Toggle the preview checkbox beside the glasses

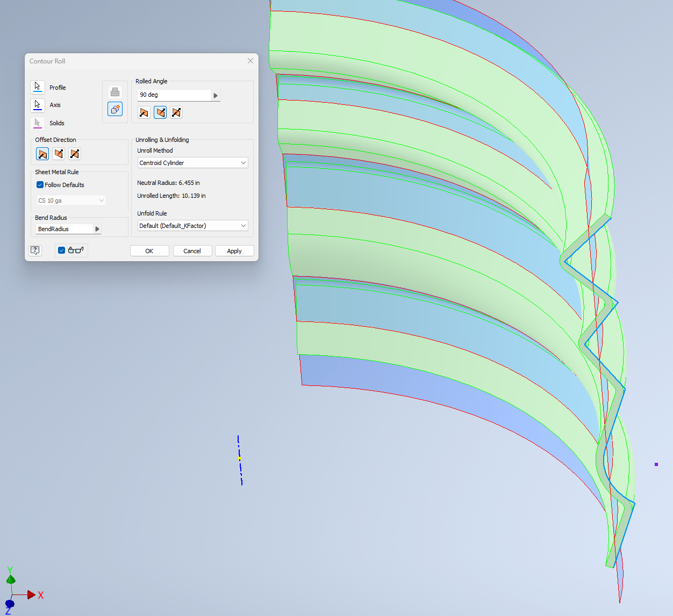pyautogui.click(x=61, y=250)
